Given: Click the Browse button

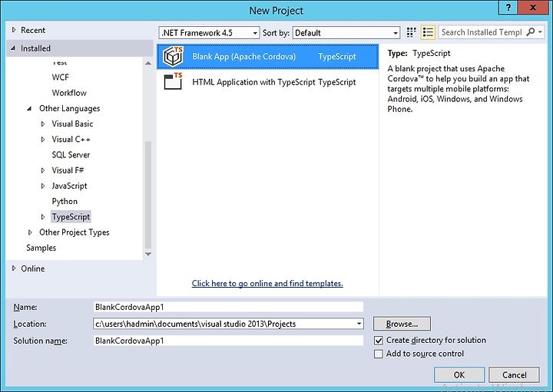Looking at the screenshot, I should coord(402,324).
